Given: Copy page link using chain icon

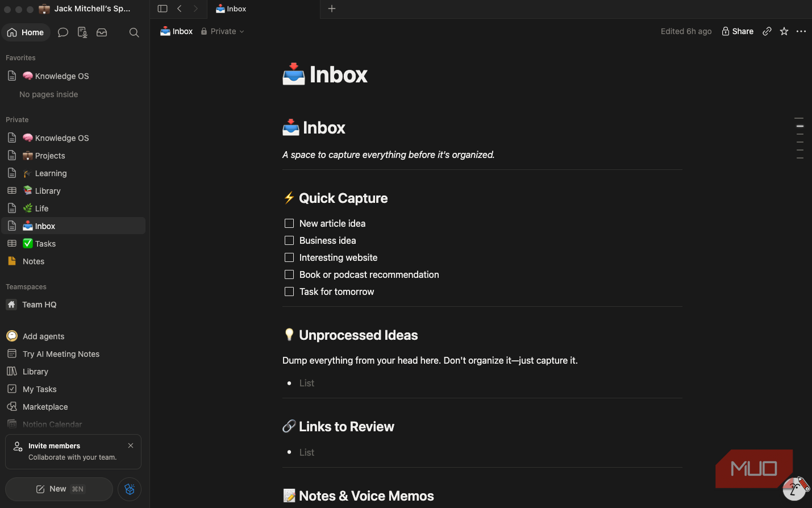Looking at the screenshot, I should click(767, 31).
